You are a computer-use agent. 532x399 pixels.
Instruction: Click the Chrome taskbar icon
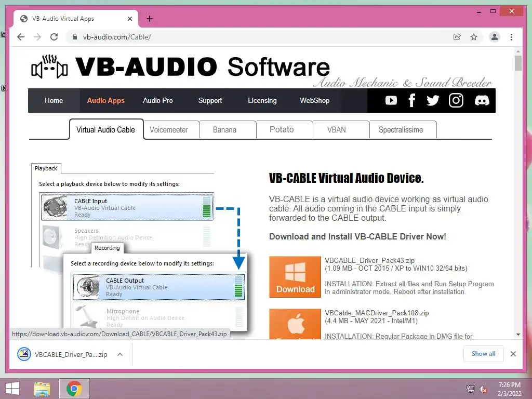pos(74,389)
